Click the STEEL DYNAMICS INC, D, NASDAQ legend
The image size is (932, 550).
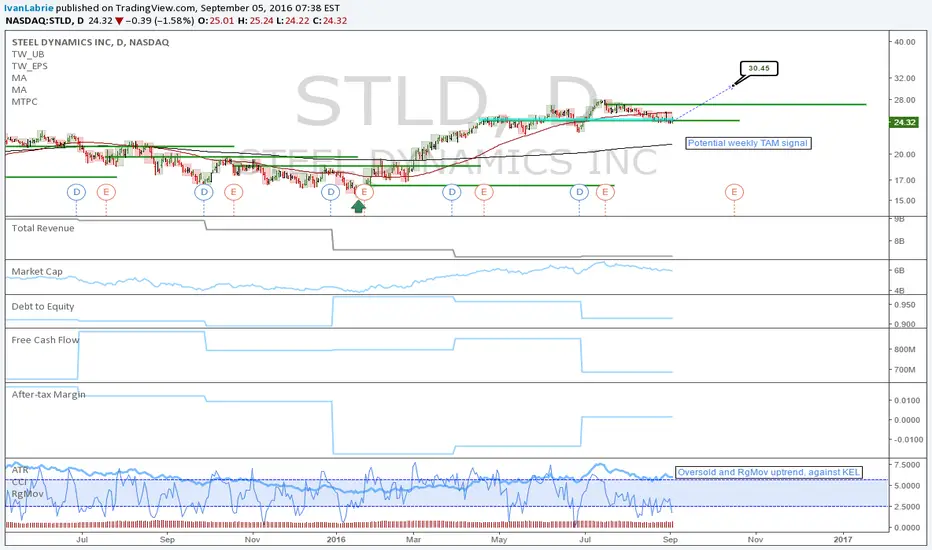coord(90,42)
